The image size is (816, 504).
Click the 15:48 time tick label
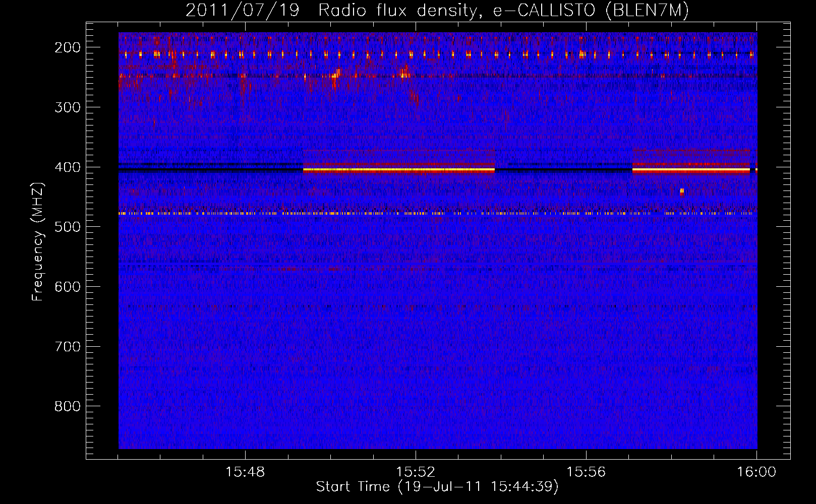(246, 472)
